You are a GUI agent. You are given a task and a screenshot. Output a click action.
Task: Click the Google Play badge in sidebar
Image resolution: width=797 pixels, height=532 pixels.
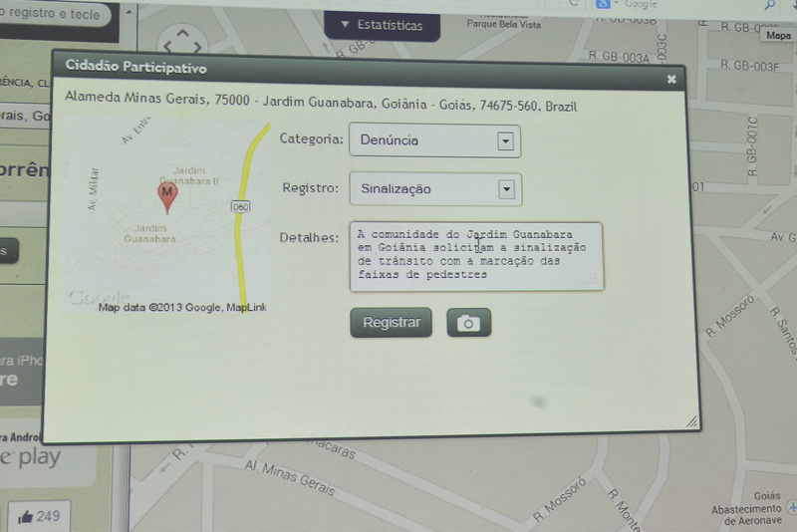point(30,457)
